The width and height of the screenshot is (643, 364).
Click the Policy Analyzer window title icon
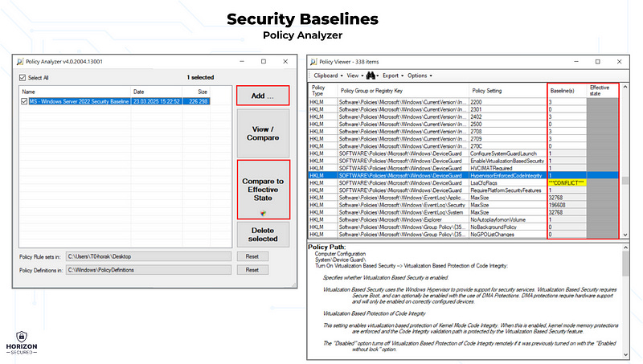pyautogui.click(x=20, y=62)
